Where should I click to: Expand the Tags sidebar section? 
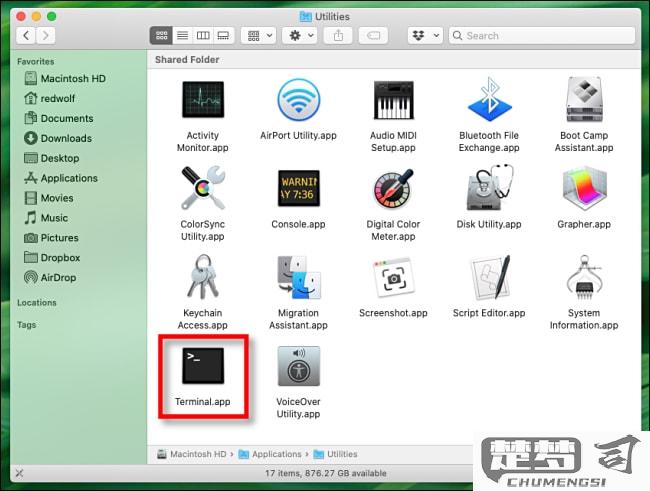tap(27, 325)
